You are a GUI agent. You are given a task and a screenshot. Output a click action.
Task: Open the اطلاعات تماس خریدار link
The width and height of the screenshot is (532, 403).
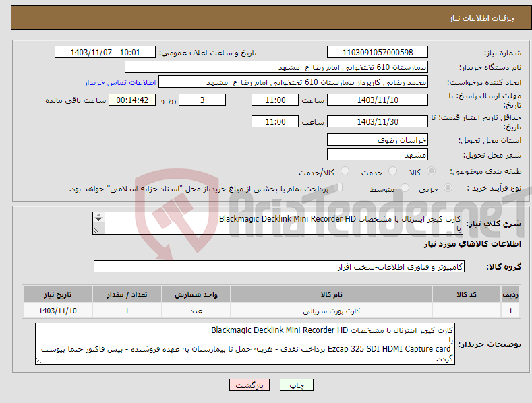point(120,82)
